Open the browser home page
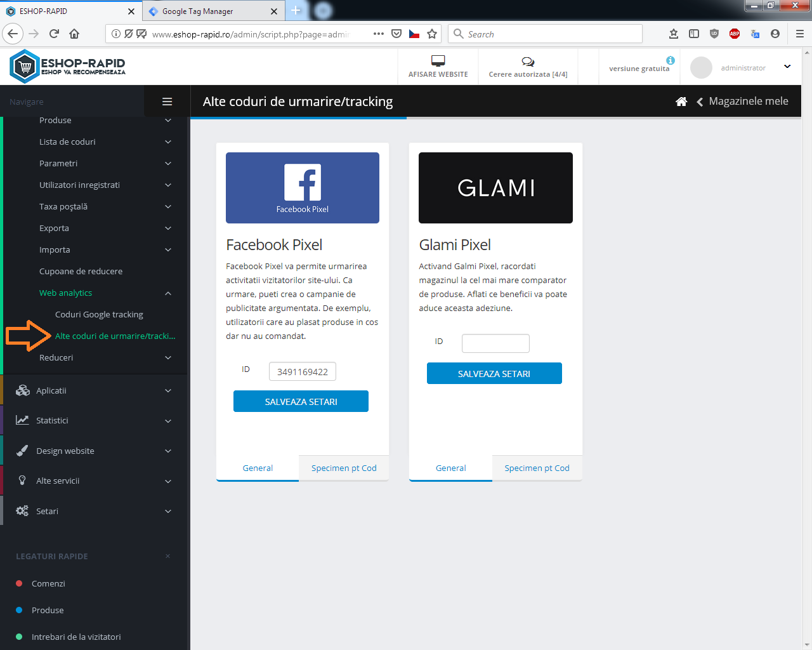The height and width of the screenshot is (650, 812). coord(74,34)
